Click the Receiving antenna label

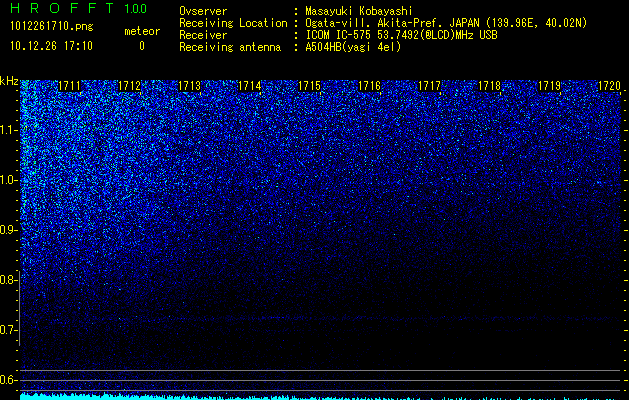pyautogui.click(x=230, y=47)
